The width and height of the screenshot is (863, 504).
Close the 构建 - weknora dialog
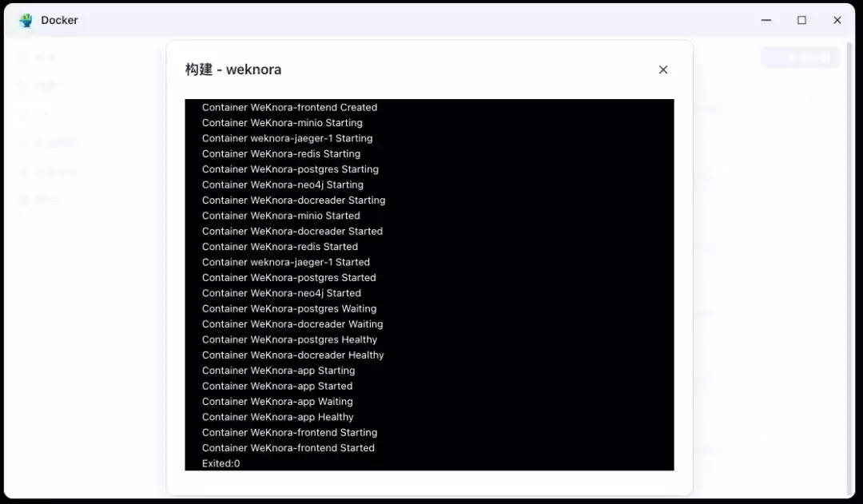tap(662, 69)
